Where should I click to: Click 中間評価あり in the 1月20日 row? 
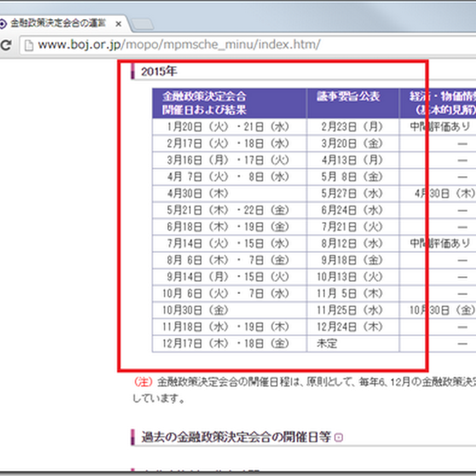440,127
